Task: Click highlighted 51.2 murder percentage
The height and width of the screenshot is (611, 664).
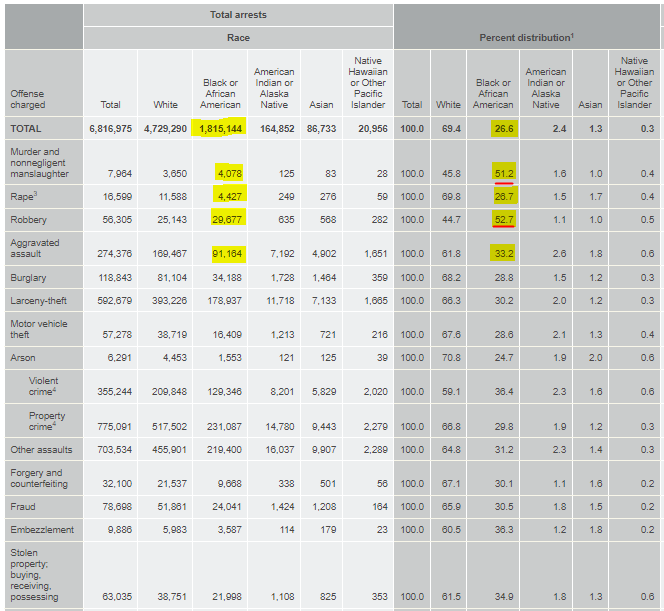Action: pos(504,173)
